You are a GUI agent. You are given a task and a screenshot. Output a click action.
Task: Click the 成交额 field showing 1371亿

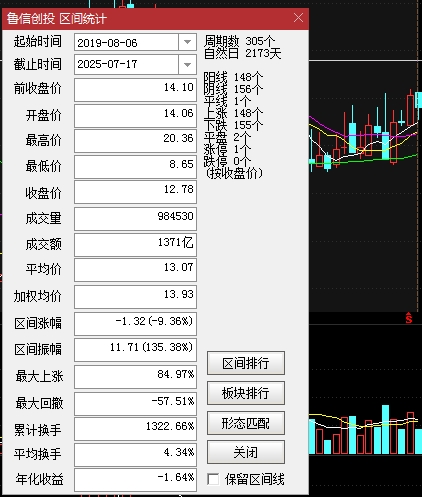click(x=135, y=245)
